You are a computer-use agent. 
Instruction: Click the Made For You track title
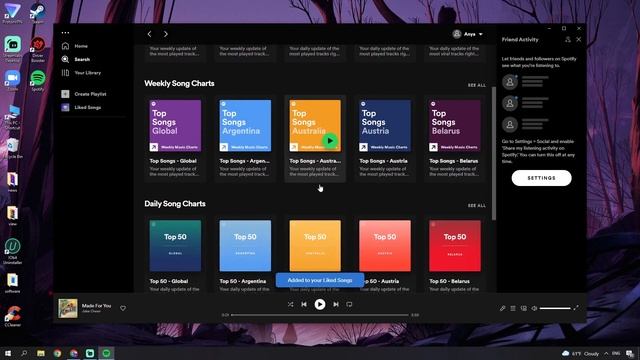pos(96,306)
